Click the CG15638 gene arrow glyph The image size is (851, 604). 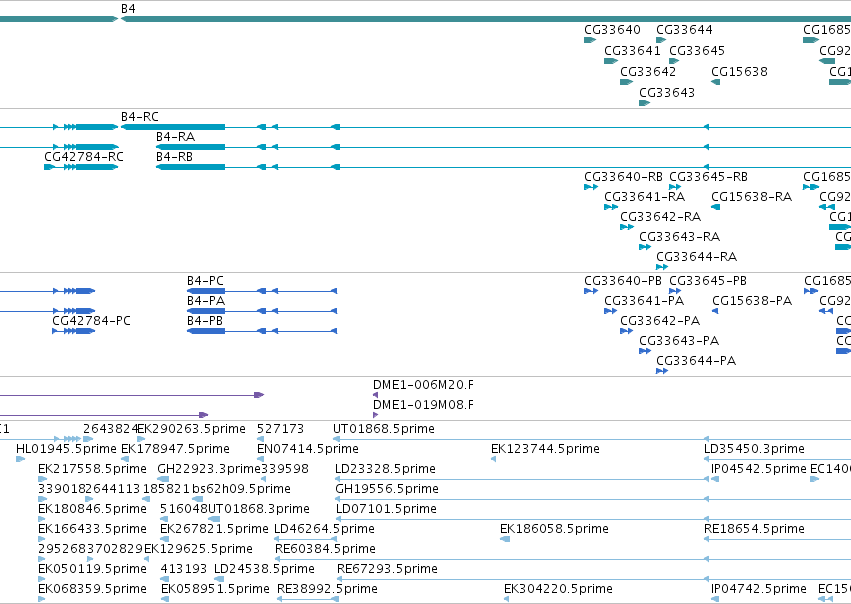tap(715, 82)
